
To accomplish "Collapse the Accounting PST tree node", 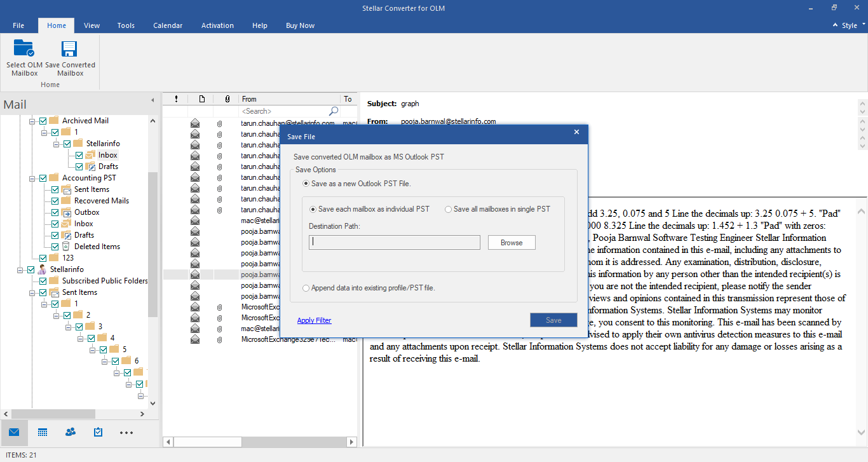I will [x=32, y=178].
